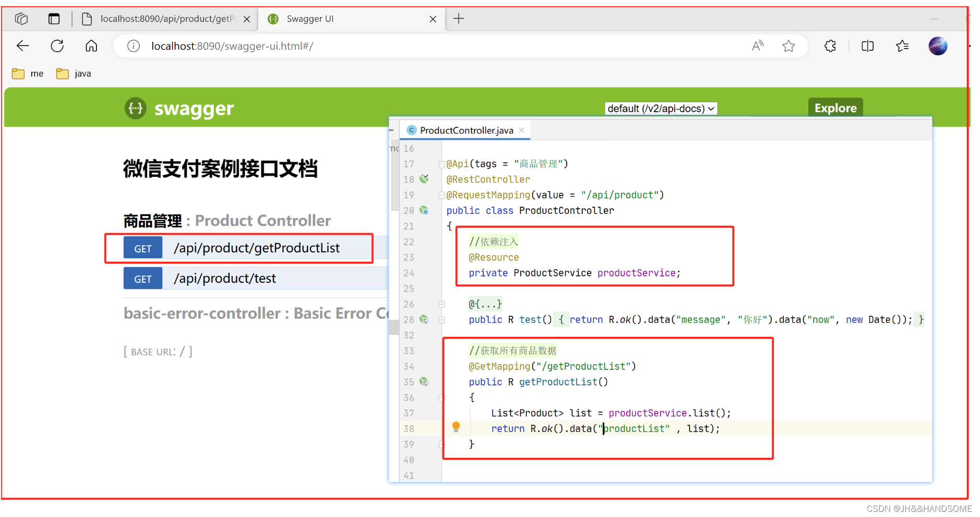
Task: Click gutter endpoint icon on line 35
Action: [x=424, y=382]
